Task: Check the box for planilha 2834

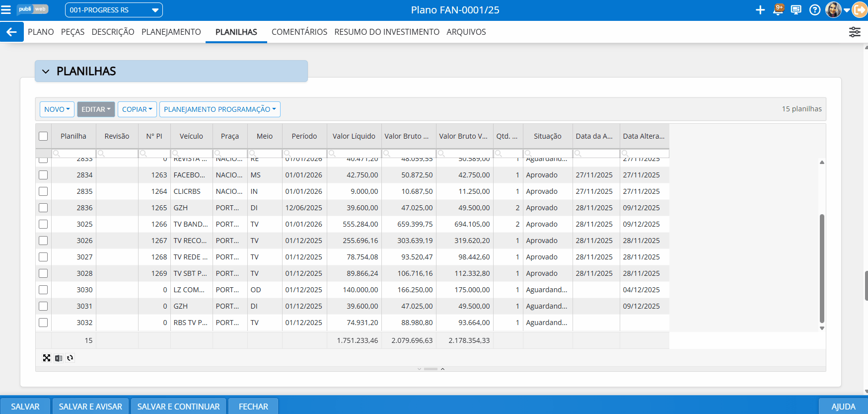Action: pyautogui.click(x=43, y=175)
